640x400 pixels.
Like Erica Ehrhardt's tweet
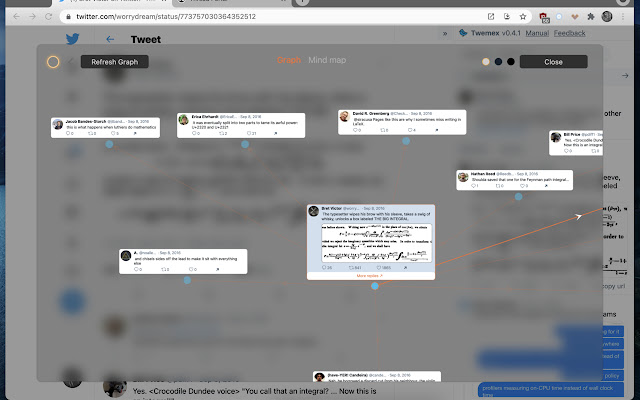(x=251, y=133)
